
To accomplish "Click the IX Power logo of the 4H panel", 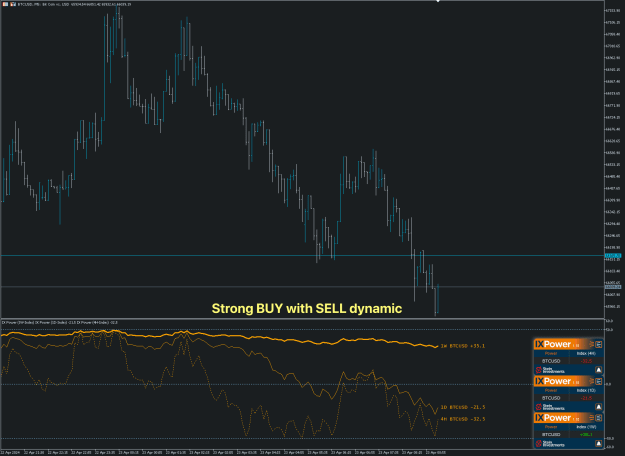I will [x=553, y=344].
